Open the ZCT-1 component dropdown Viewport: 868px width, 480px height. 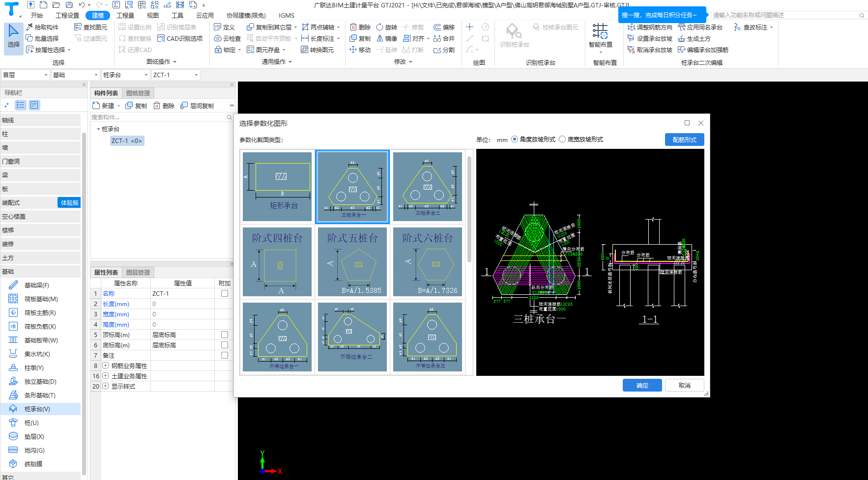point(175,75)
